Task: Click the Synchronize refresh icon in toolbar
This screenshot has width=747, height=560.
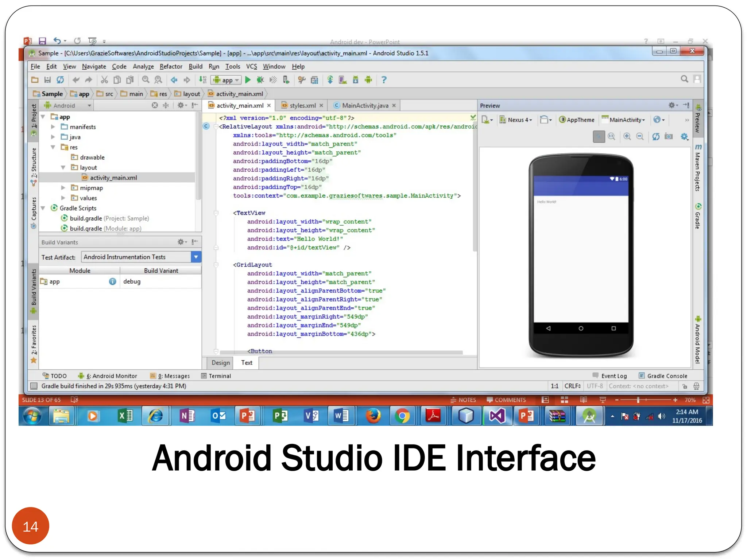Action: click(x=60, y=80)
